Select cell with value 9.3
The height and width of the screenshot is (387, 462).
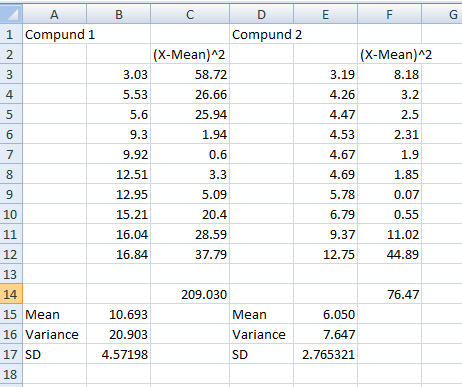coord(118,134)
